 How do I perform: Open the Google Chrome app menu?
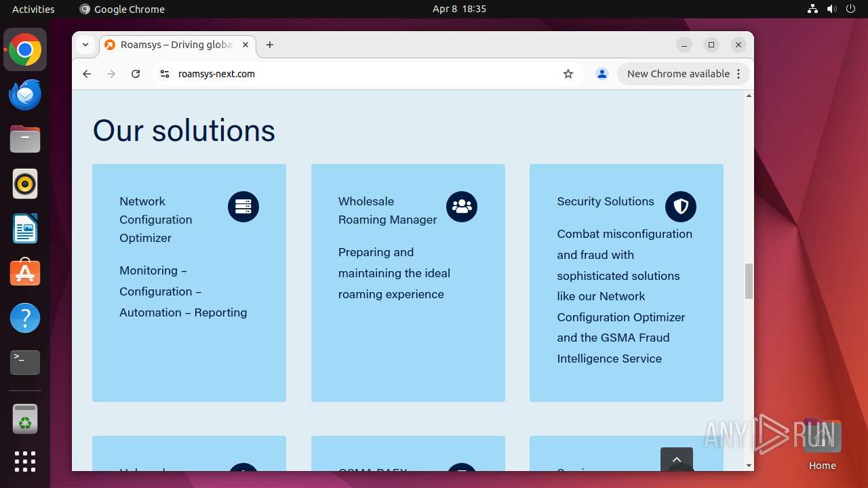pyautogui.click(x=122, y=9)
